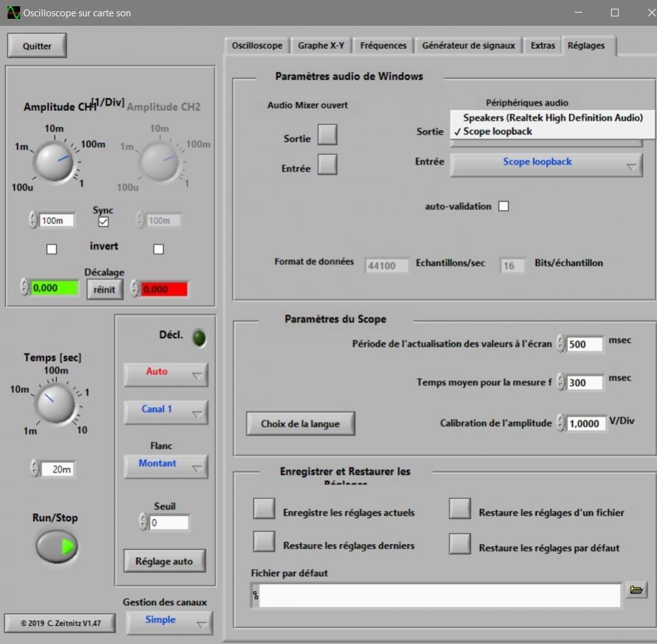The width and height of the screenshot is (657, 644).
Task: Click the Réglage auto button
Action: (x=164, y=561)
